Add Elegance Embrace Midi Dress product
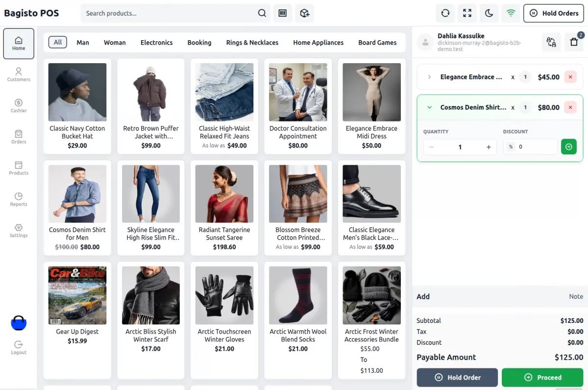This screenshot has width=588, height=390. pos(371,106)
